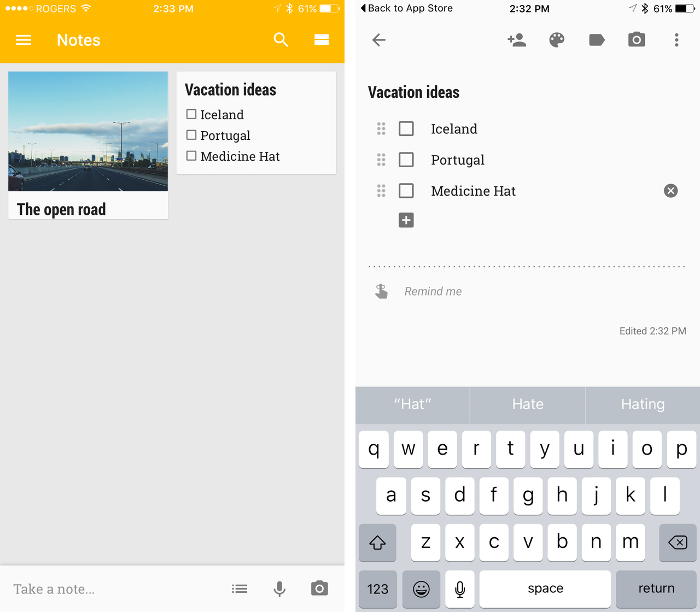Create a new list note from the bottom bar
Image resolution: width=700 pixels, height=612 pixels.
point(240,589)
